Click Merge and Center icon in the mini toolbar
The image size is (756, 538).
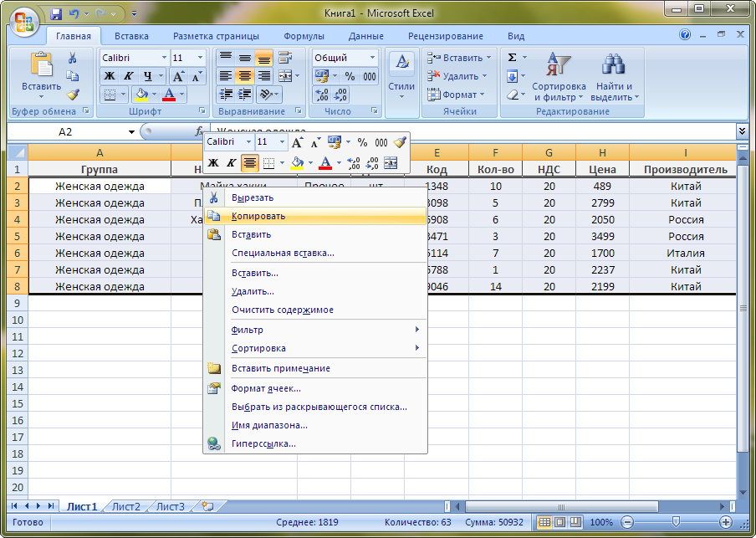(391, 162)
